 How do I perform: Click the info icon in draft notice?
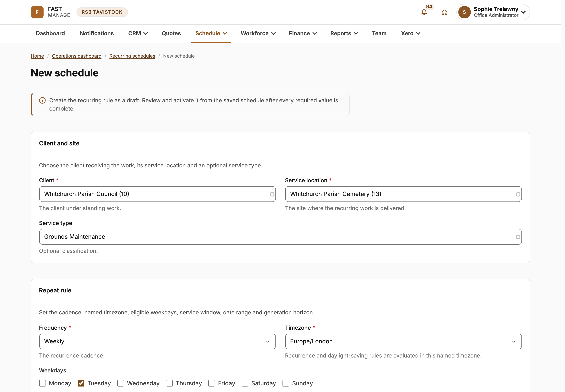[42, 101]
